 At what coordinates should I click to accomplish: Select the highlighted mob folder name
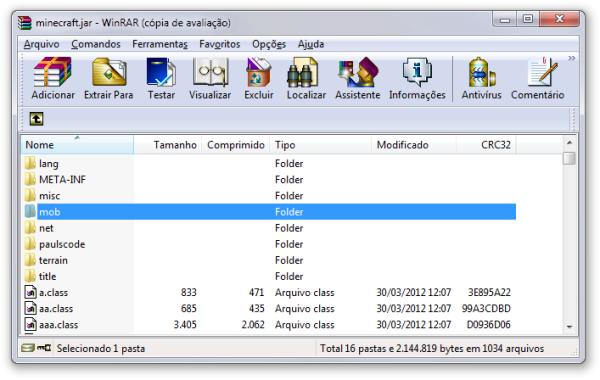[50, 212]
